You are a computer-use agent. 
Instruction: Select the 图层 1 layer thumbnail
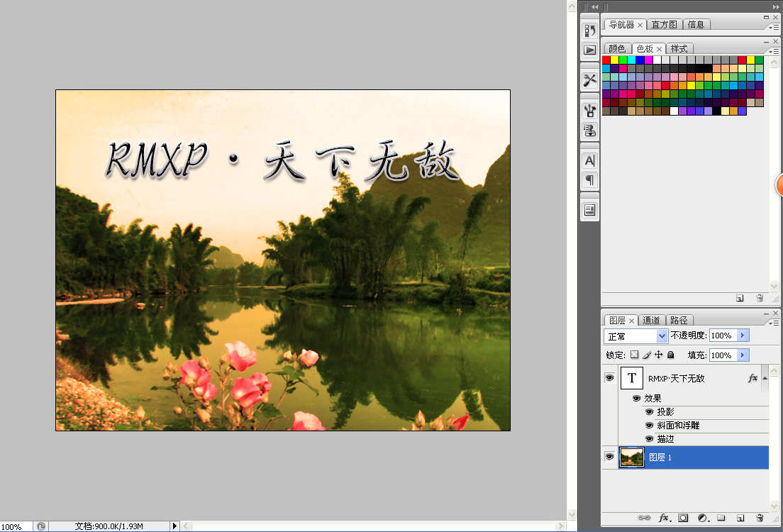[x=632, y=457]
